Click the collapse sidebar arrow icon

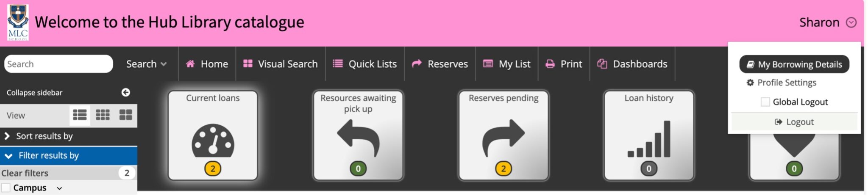pyautogui.click(x=125, y=92)
